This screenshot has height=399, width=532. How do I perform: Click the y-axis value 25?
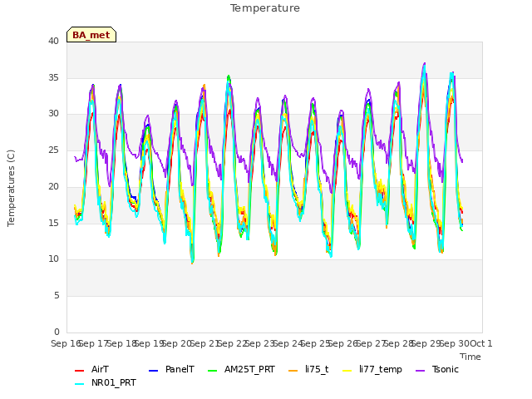pos(53,150)
